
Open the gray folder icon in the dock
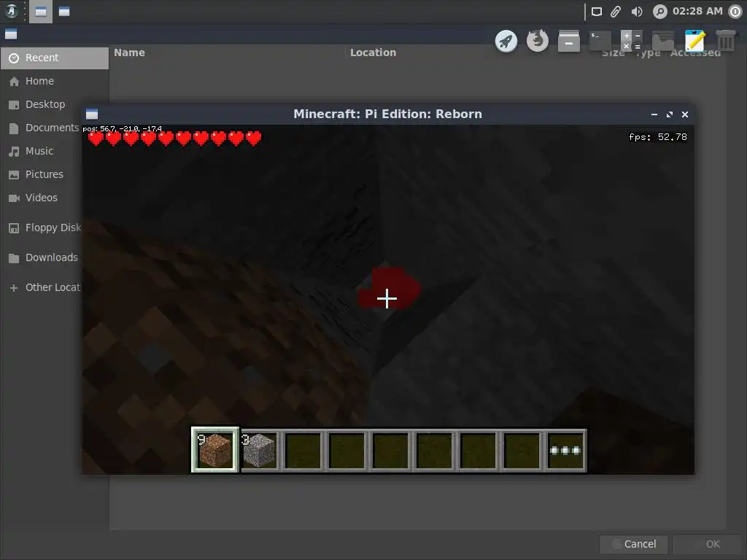pyautogui.click(x=663, y=41)
